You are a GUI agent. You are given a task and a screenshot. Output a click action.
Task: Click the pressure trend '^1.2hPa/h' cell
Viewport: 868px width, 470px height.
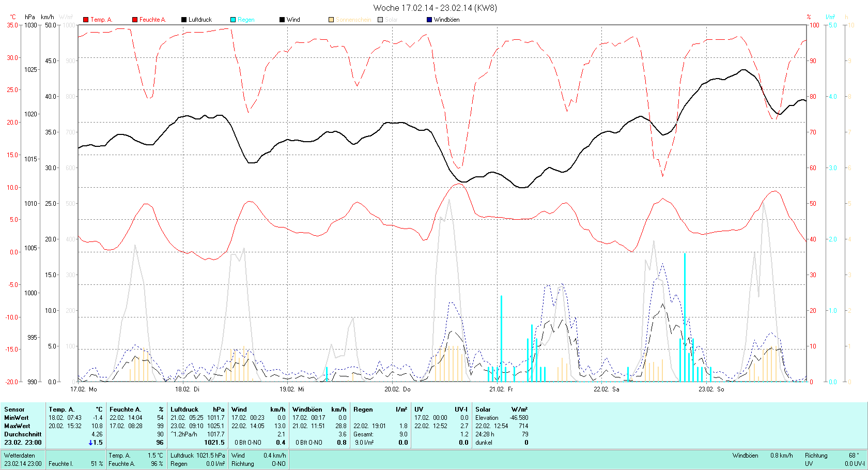click(x=184, y=434)
